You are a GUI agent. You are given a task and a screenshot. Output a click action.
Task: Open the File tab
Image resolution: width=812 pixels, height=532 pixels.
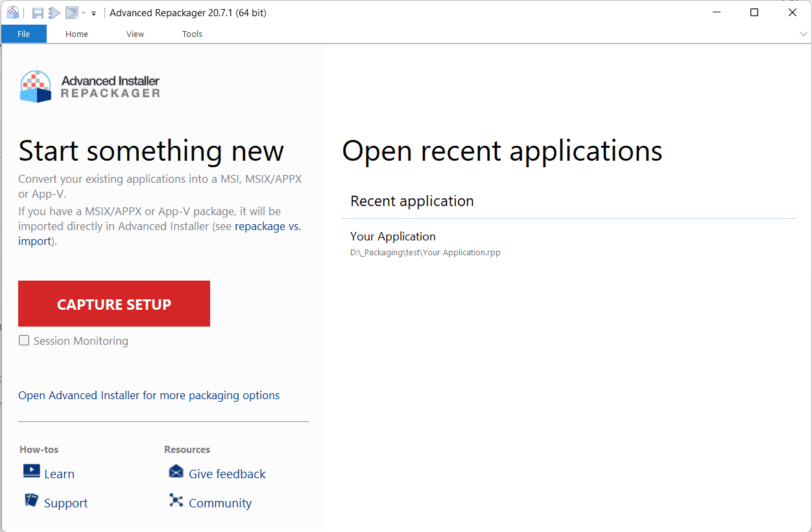click(x=24, y=34)
